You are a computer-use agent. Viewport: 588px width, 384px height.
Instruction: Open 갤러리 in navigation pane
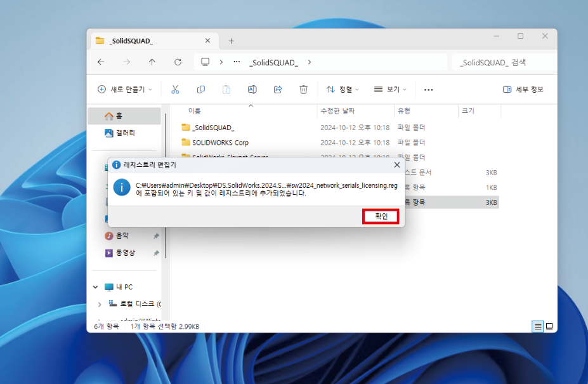pos(124,133)
